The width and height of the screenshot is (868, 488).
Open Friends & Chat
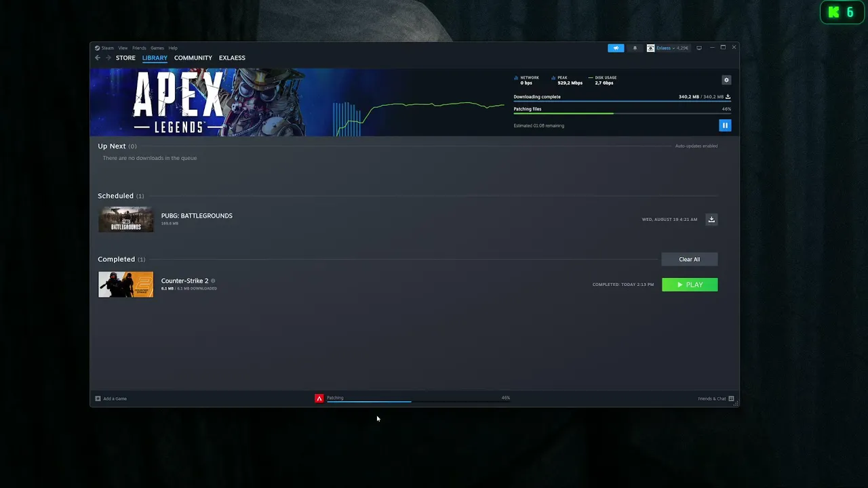click(716, 399)
